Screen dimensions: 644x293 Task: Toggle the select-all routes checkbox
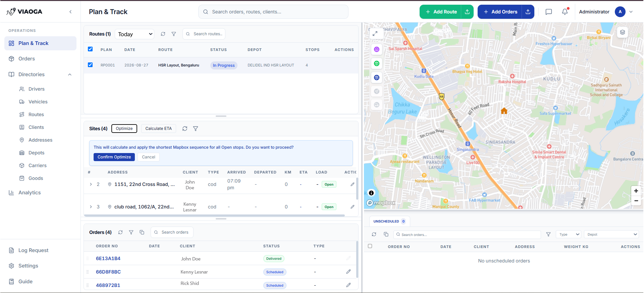tap(90, 49)
